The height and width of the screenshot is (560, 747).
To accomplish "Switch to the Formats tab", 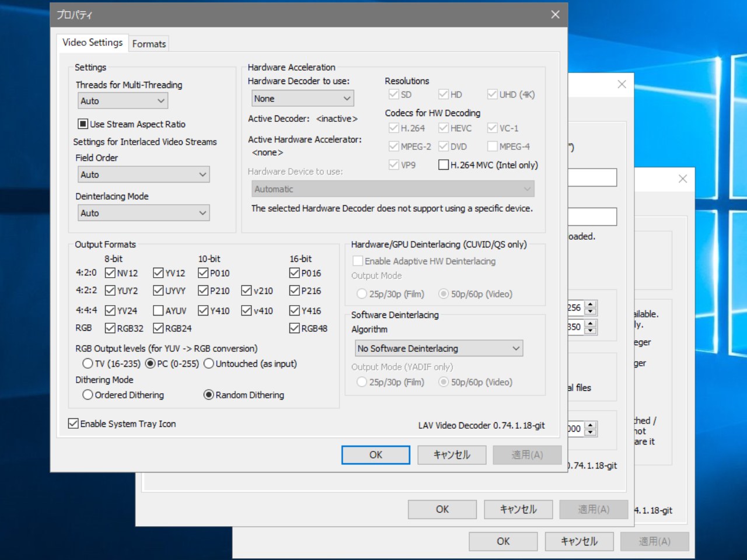I will [149, 44].
